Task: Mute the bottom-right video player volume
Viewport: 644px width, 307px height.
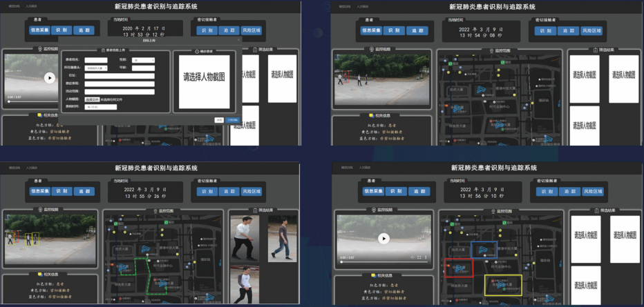Action: [x=410, y=257]
